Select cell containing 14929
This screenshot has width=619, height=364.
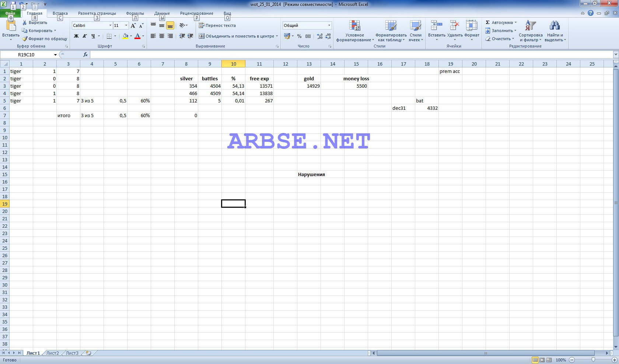point(309,86)
